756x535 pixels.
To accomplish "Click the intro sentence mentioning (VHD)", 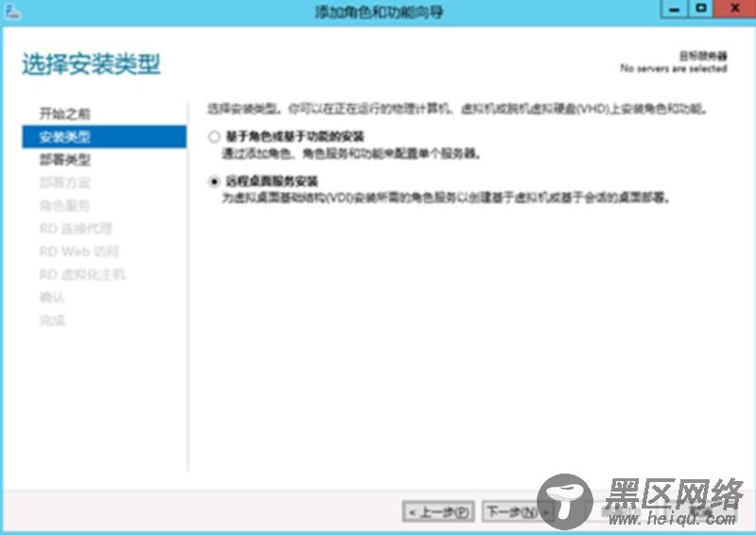I will pos(457,109).
